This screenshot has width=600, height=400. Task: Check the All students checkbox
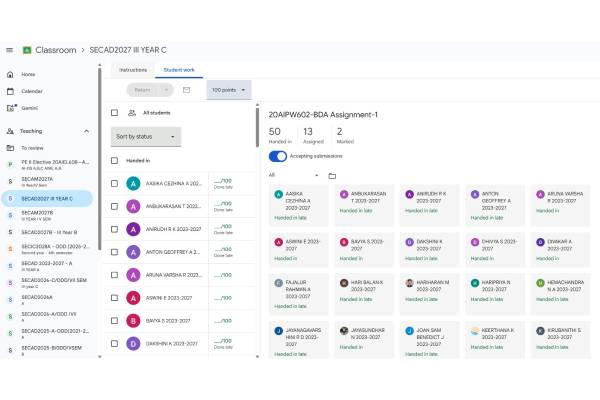115,113
